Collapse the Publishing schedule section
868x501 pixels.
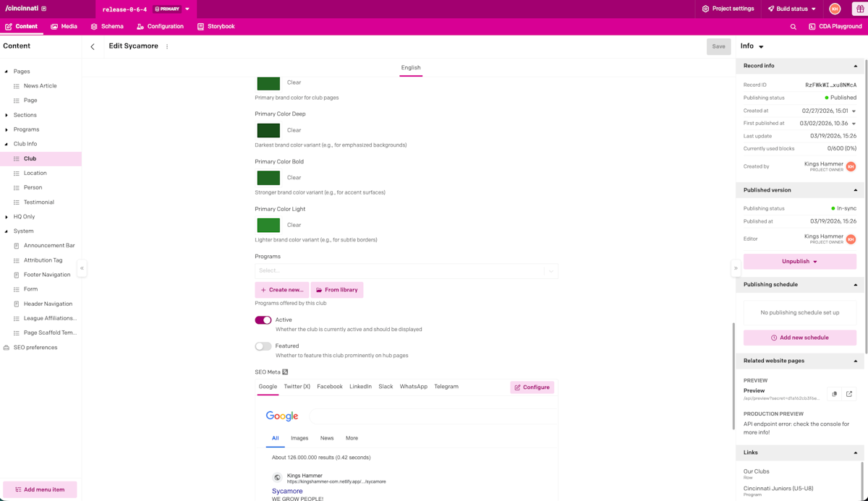(856, 285)
